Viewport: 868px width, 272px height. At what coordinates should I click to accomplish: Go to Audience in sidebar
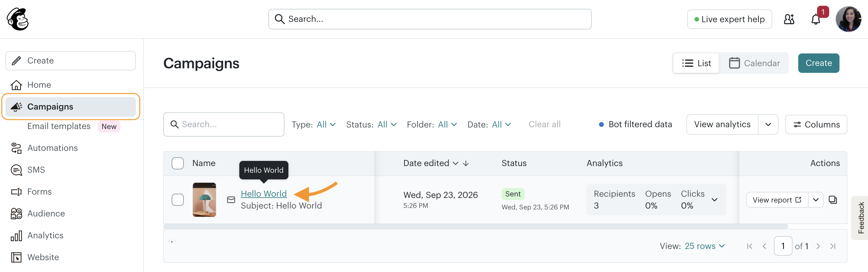click(x=46, y=213)
